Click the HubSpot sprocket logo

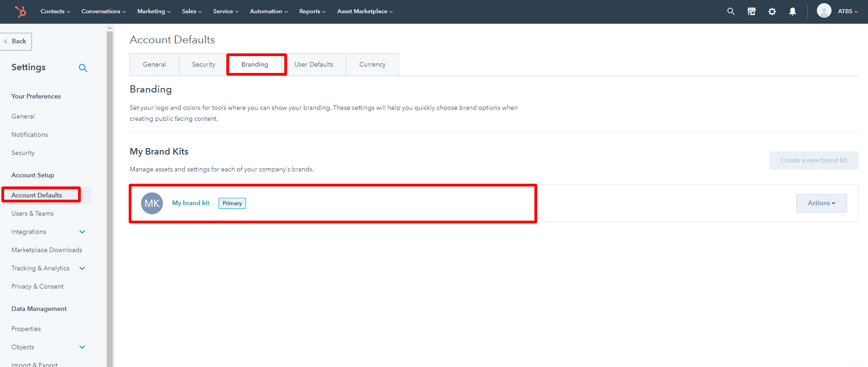pos(21,11)
